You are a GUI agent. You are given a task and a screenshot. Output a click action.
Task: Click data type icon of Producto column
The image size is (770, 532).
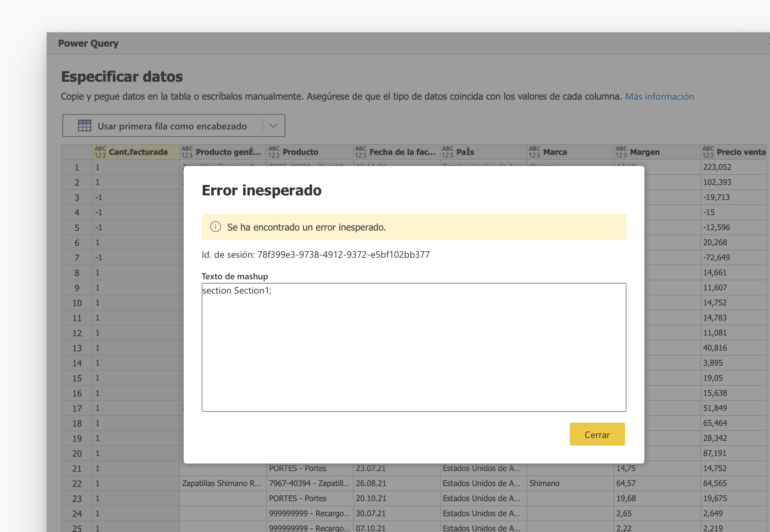[x=274, y=152]
